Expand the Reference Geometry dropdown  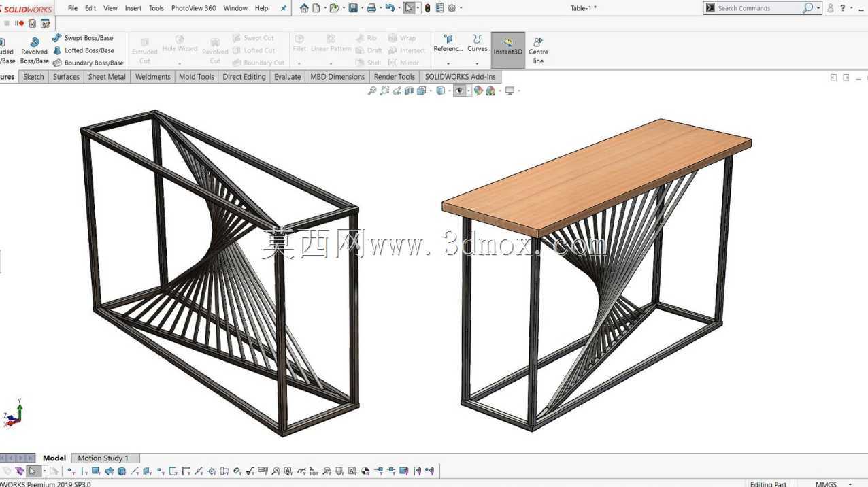coord(448,63)
